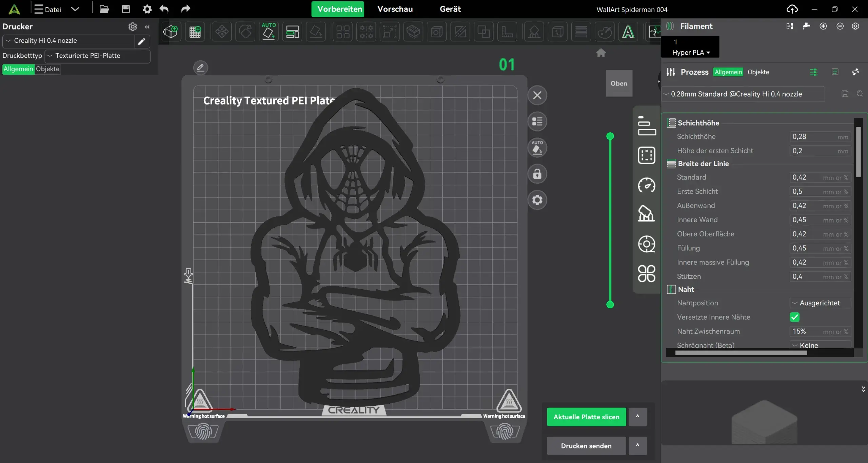Open the 0.28mm Standard process preset dropdown
868x463 pixels.
click(743, 94)
